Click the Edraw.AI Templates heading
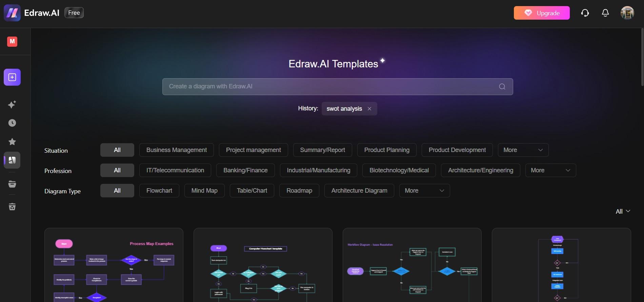Screen dimensions: 644x302 [x=333, y=64]
